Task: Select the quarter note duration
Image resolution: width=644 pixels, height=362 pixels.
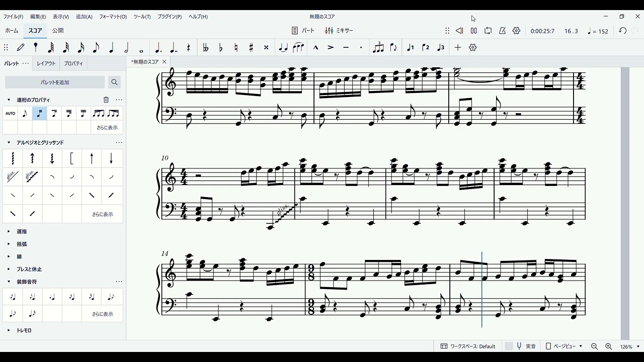Action: point(111,48)
